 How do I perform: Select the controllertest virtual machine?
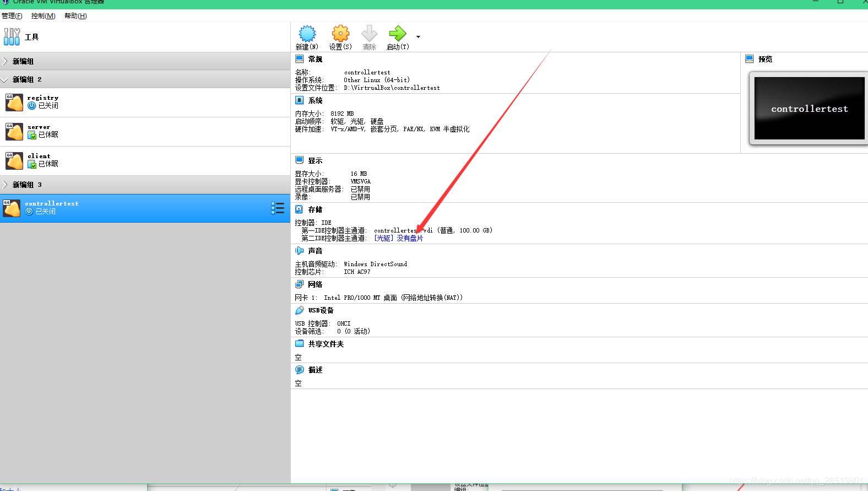click(x=145, y=208)
